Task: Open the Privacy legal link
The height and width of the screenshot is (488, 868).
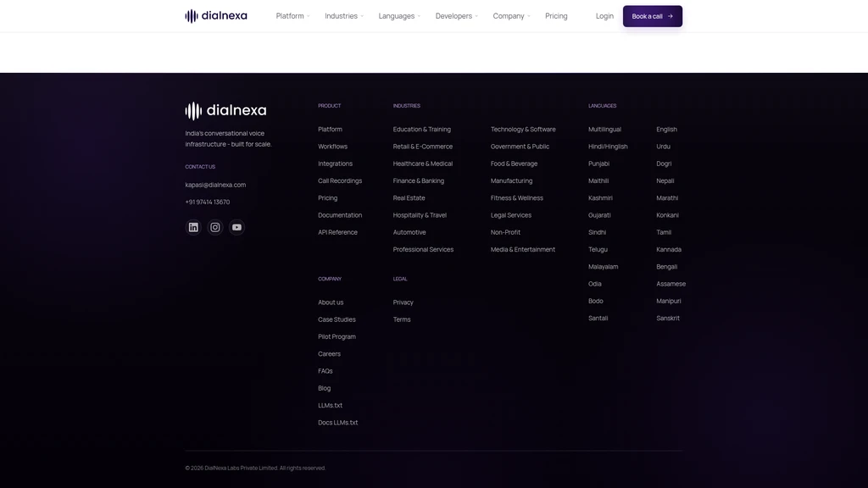Action: point(403,302)
